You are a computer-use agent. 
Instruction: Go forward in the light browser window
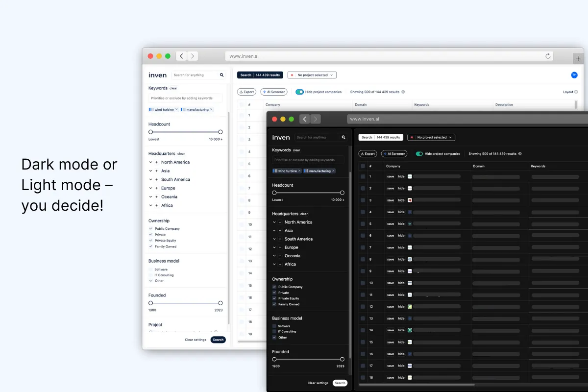pyautogui.click(x=193, y=56)
